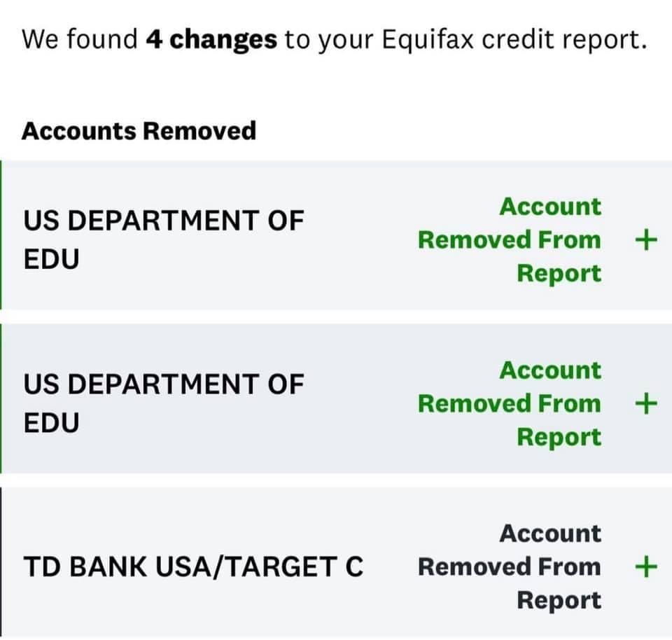Click the first green Account Removed From Report status
This screenshot has width=672, height=640.
click(510, 239)
